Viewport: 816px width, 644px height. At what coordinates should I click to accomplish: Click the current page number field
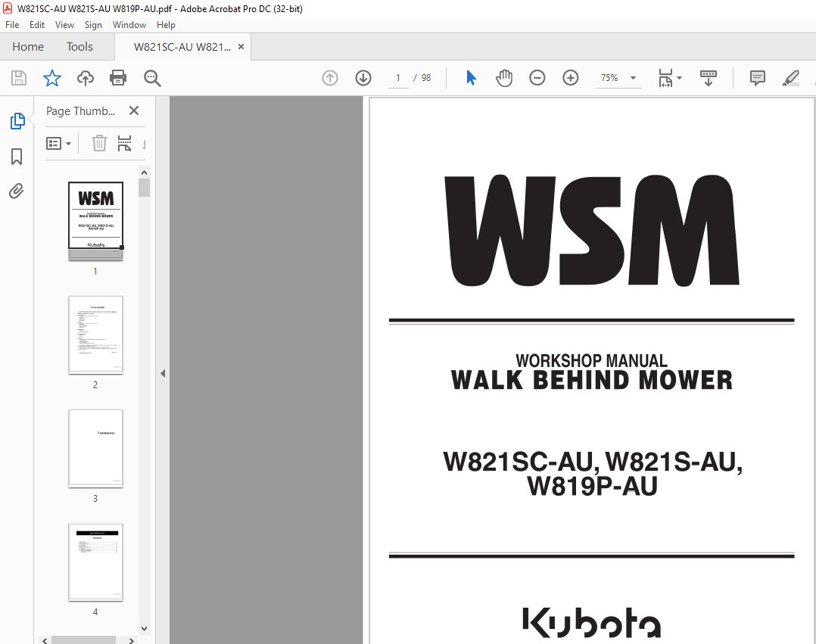click(398, 78)
